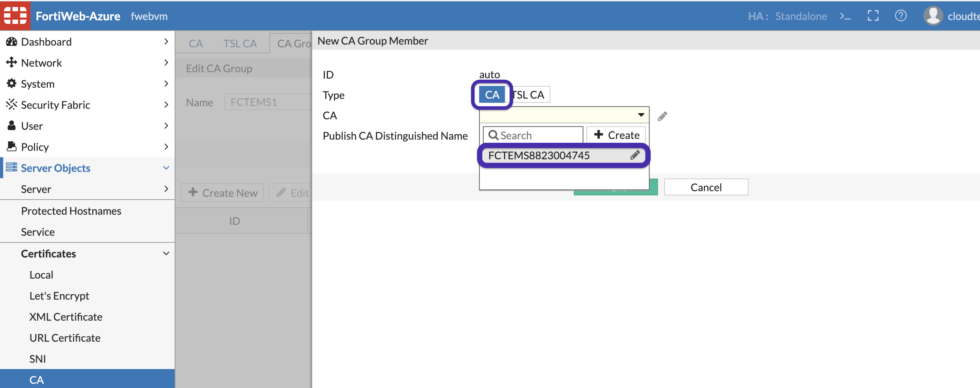Click the ID column header

click(x=234, y=221)
